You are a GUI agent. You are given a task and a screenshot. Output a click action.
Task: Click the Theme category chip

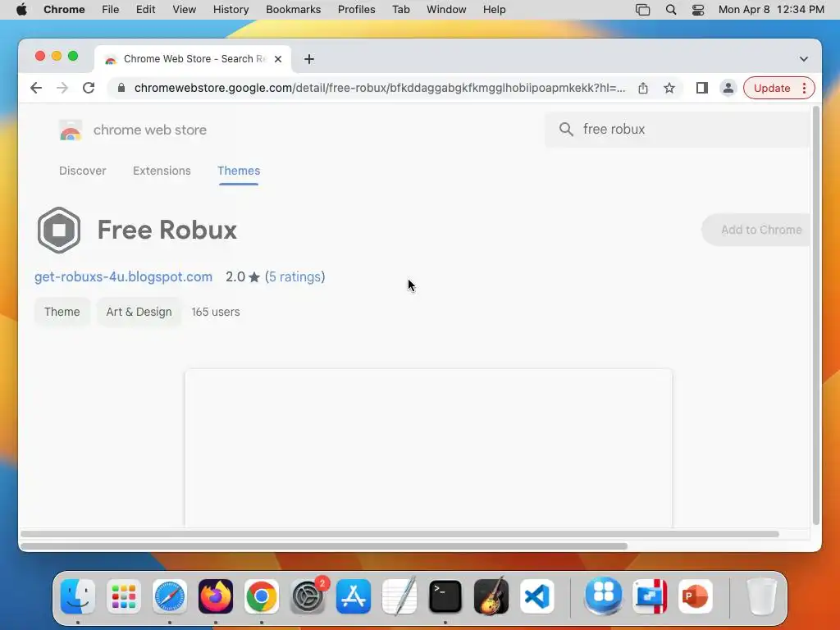pos(62,312)
